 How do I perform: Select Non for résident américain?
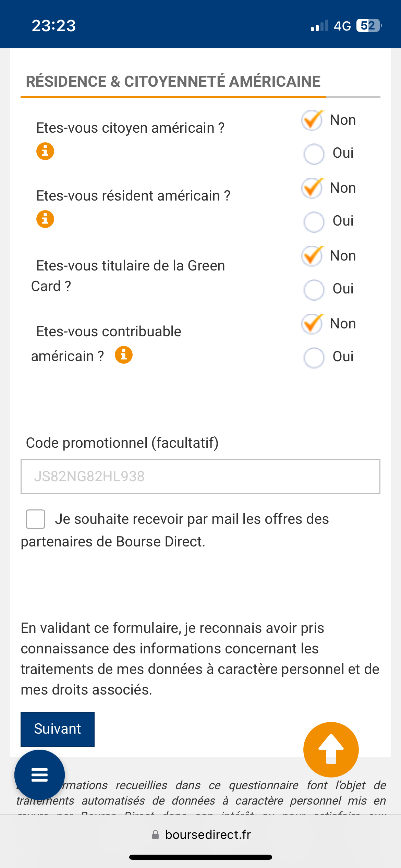point(312,189)
